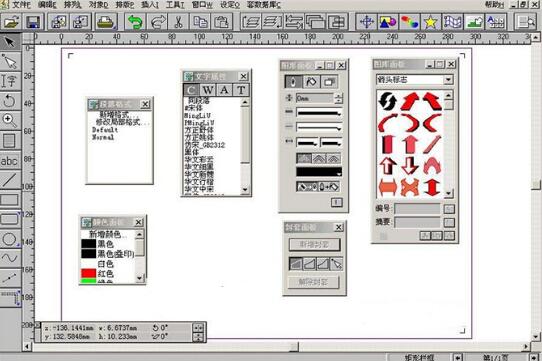Click the save floppy disk icon

point(34,22)
